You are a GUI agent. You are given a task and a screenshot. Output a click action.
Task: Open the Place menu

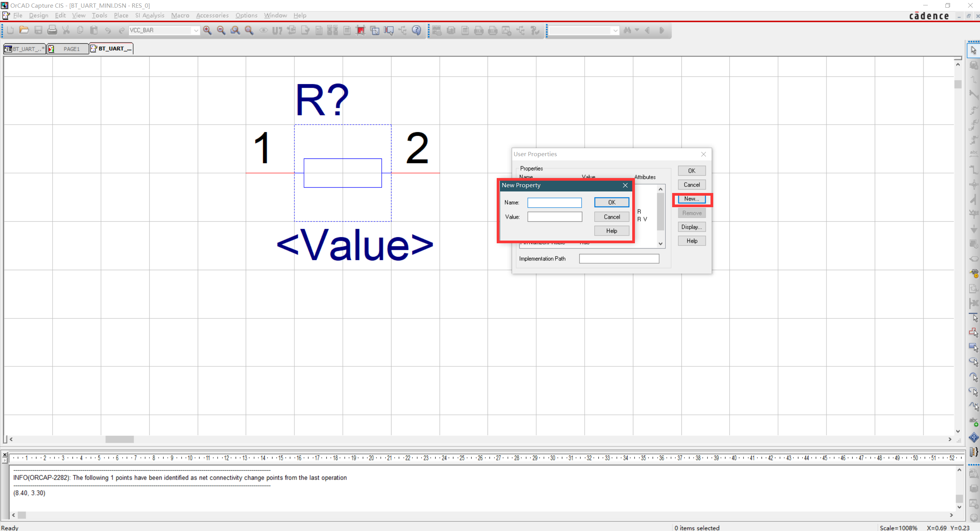click(x=121, y=15)
